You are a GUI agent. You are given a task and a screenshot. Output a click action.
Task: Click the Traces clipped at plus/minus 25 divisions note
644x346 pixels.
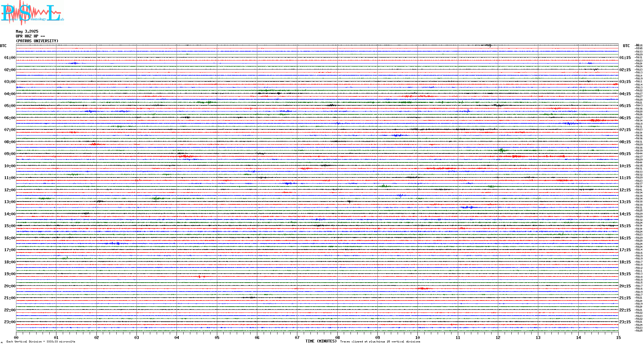[380, 342]
